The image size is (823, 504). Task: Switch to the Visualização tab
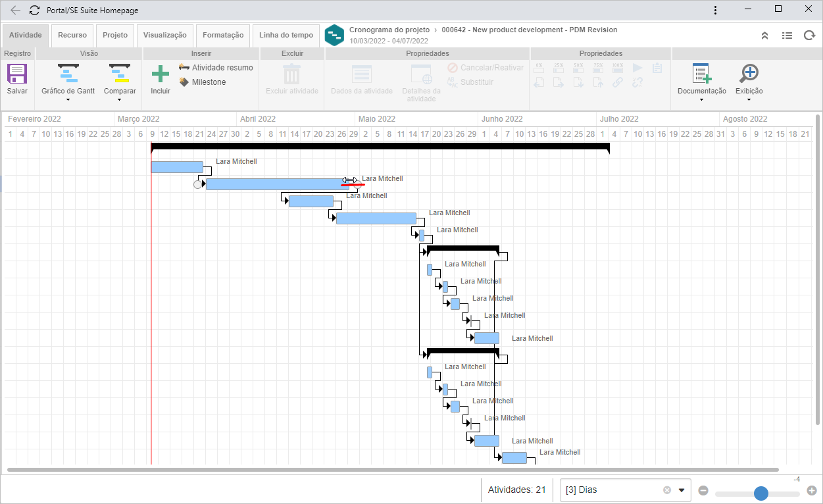click(165, 36)
